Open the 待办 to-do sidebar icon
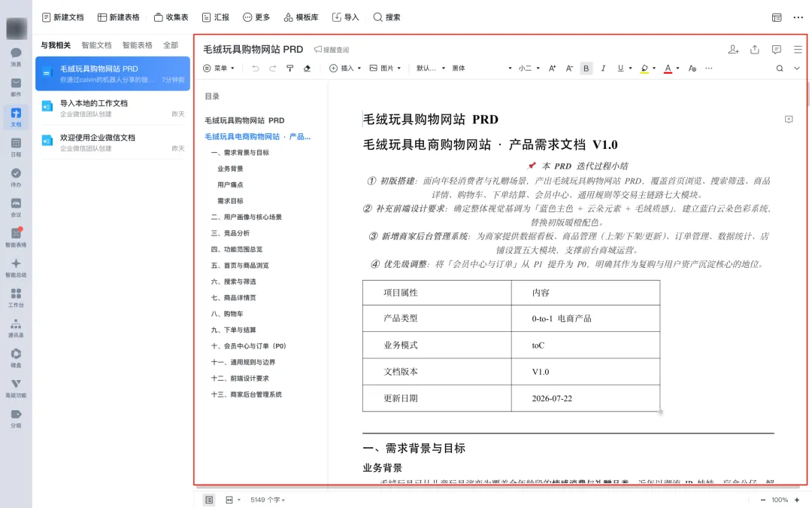This screenshot has width=812, height=508. coord(16,177)
